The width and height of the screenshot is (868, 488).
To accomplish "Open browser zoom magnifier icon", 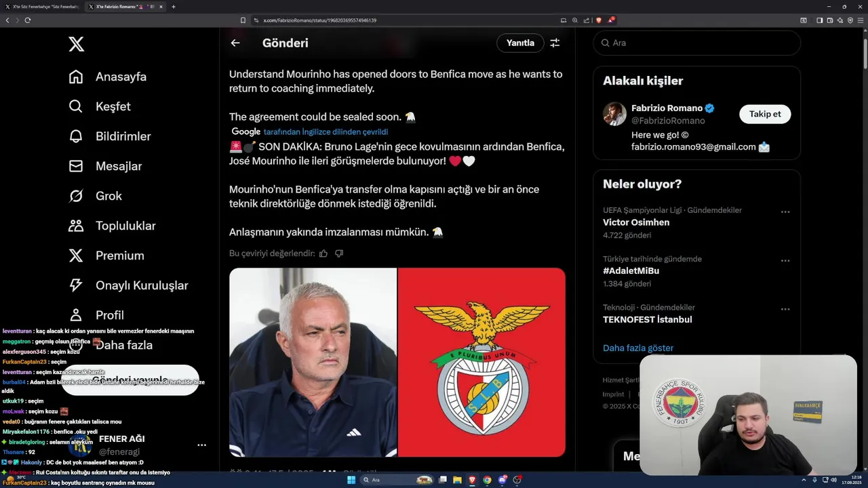I will click(575, 20).
